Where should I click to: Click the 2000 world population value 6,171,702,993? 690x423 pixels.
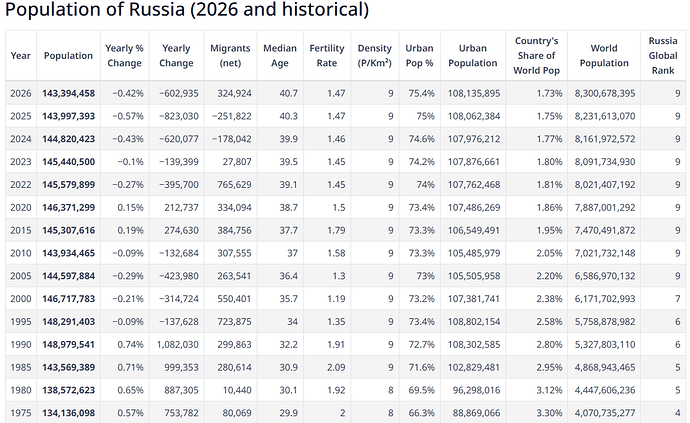tap(604, 298)
